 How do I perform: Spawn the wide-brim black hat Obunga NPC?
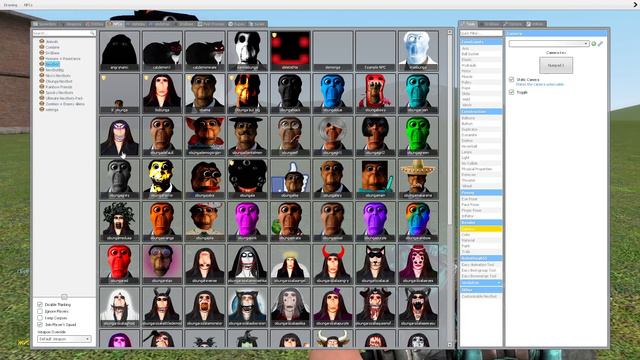[x=247, y=136]
